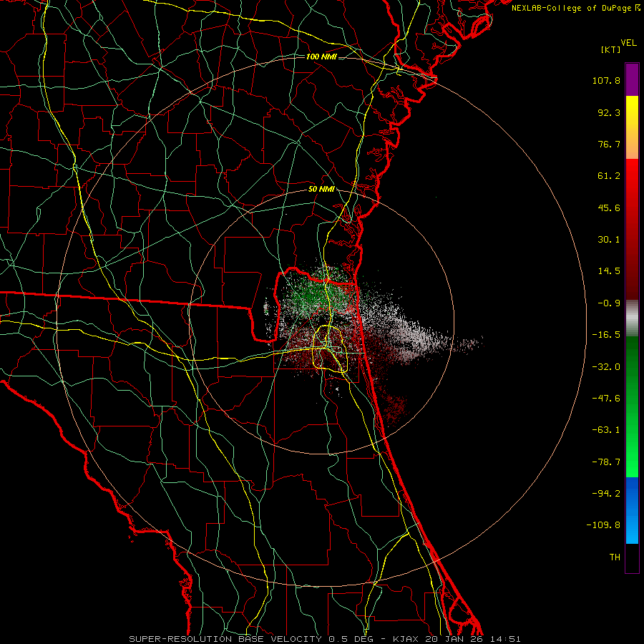Click the 100 NMI range ring label
This screenshot has width=644, height=644.
coord(321,57)
